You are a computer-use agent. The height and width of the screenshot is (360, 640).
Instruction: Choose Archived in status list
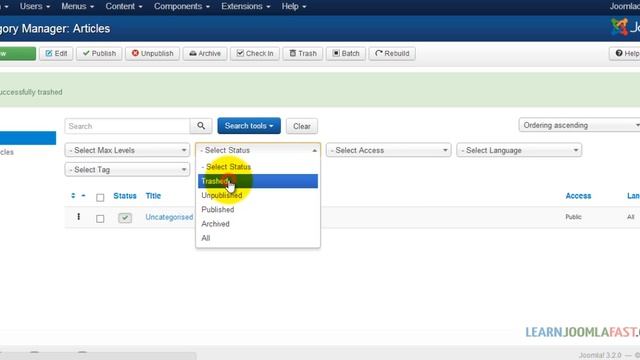tap(258, 224)
